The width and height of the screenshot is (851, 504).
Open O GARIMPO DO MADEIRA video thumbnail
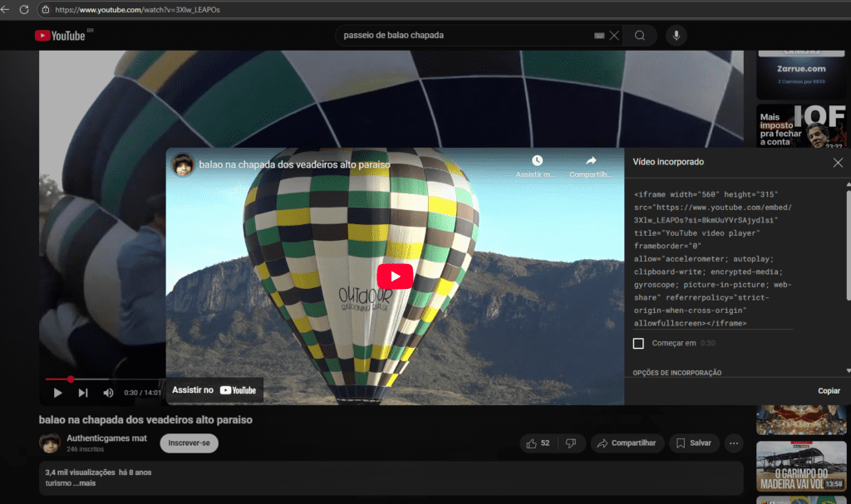801,466
